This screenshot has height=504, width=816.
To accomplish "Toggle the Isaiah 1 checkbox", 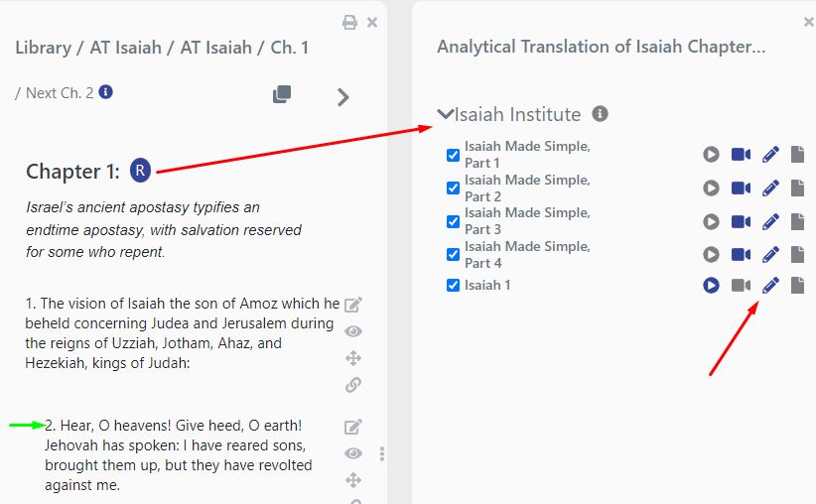I will 453,286.
